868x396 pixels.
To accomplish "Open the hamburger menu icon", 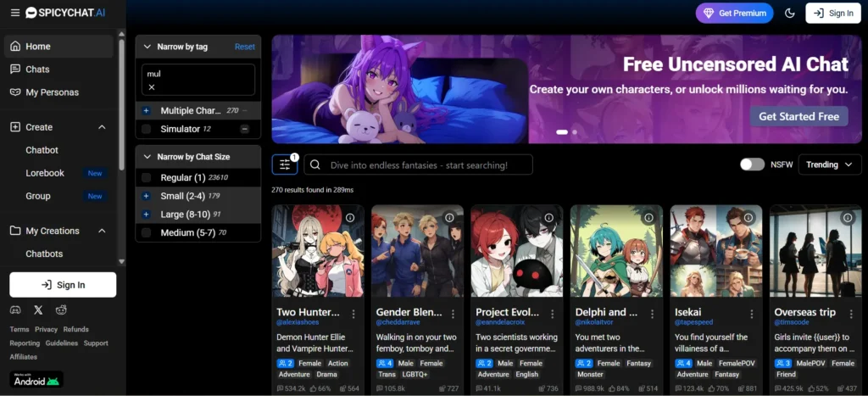I will click(15, 13).
